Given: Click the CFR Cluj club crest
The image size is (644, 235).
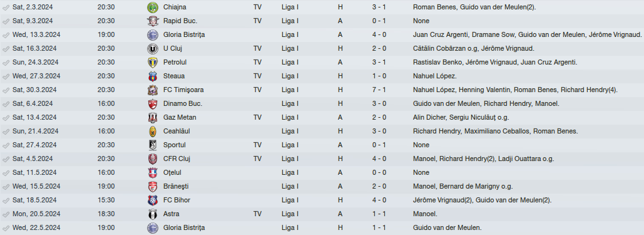Looking at the screenshot, I should coord(152,159).
